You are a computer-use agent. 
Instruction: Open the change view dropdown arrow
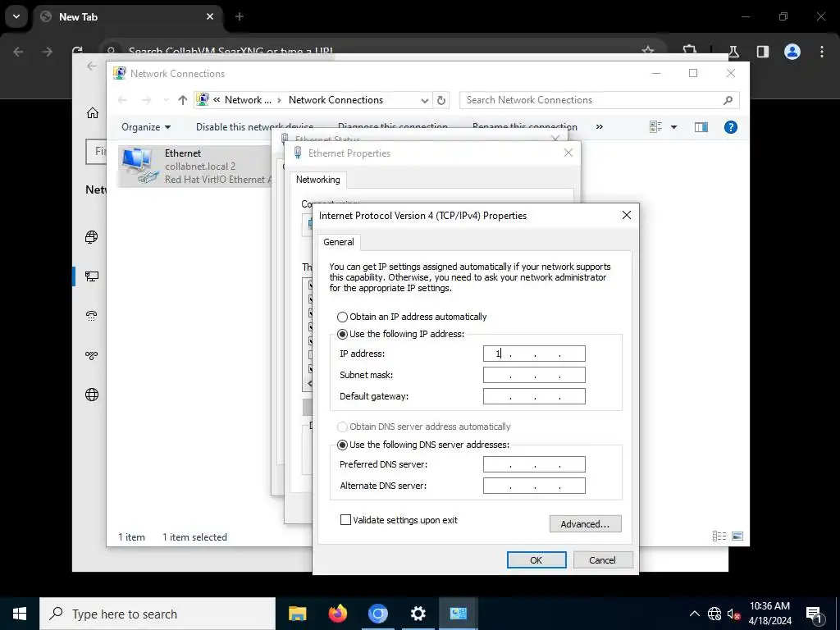(x=674, y=127)
